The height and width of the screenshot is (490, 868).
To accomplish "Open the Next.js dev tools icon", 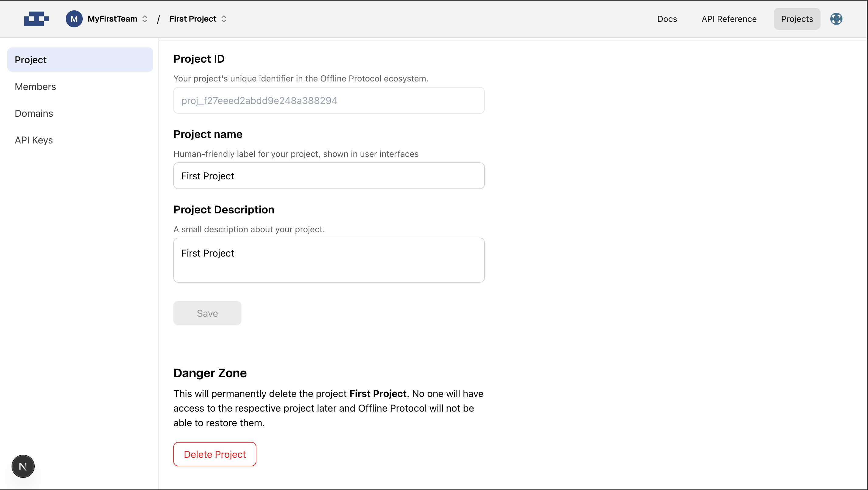I will (x=23, y=466).
